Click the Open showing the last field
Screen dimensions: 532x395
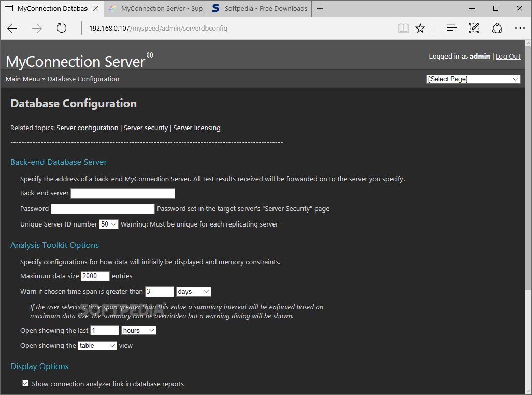coord(105,330)
